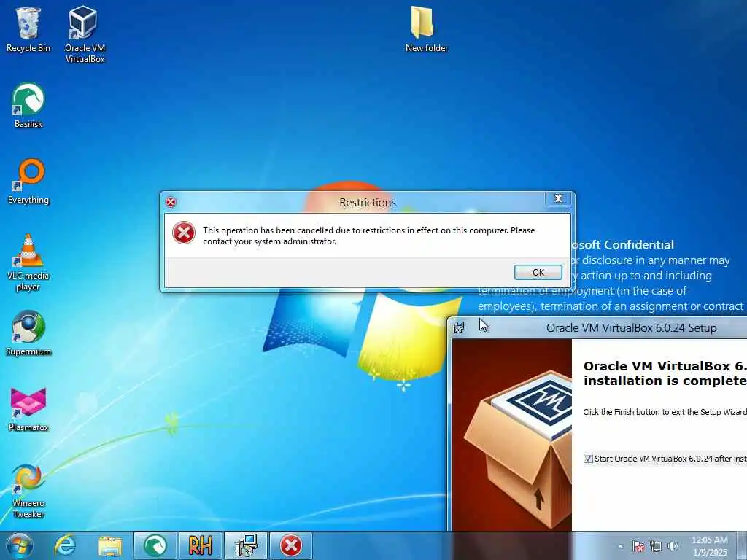Screen dimensions: 747x560
Task: Click OK in the Restrictions dialog
Action: pos(538,273)
